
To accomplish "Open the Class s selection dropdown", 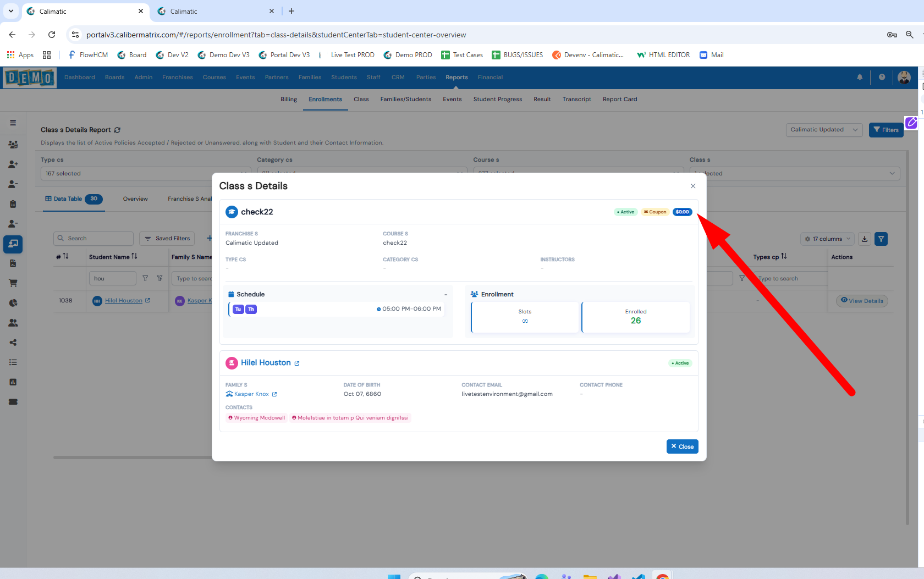I will (x=795, y=173).
